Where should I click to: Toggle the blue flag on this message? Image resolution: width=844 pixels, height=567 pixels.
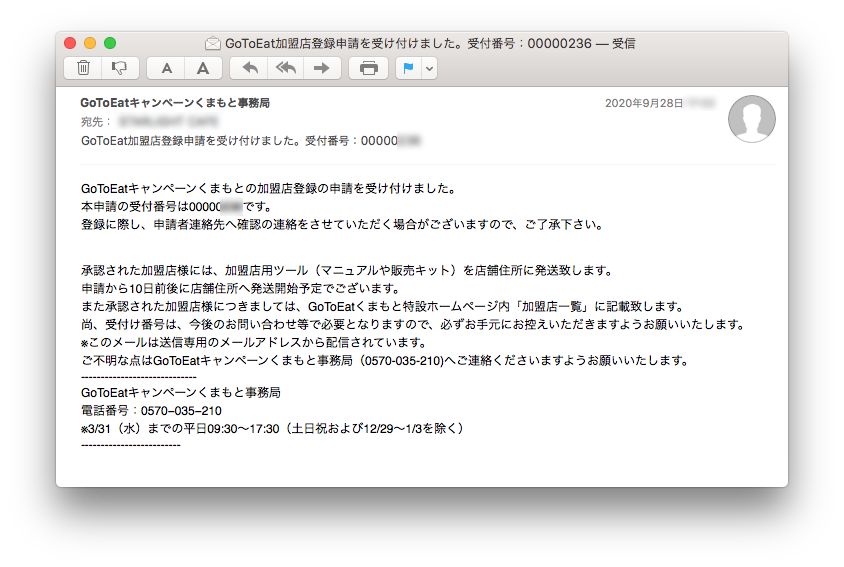pyautogui.click(x=408, y=68)
